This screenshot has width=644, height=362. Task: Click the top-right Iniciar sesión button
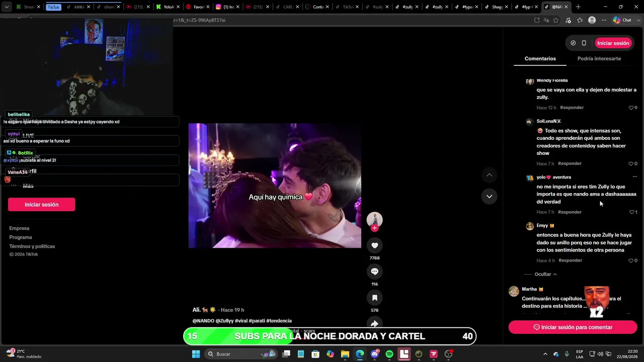[613, 43]
